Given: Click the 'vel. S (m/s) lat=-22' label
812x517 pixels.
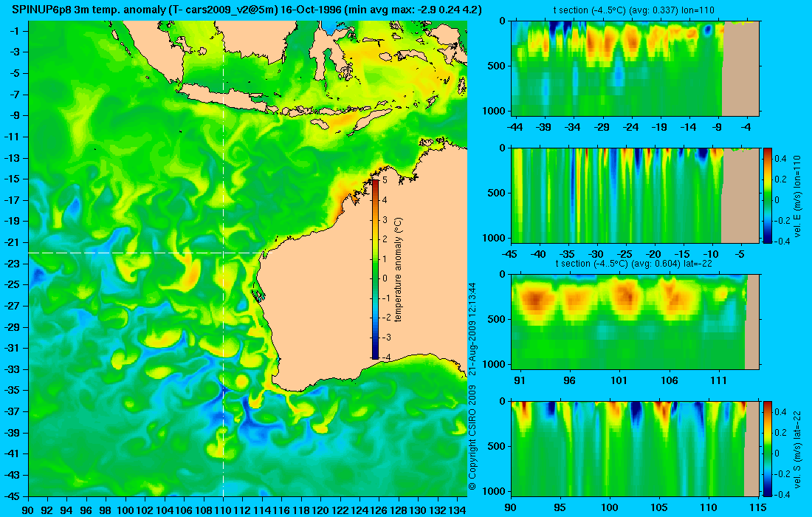Looking at the screenshot, I should pyautogui.click(x=798, y=448).
